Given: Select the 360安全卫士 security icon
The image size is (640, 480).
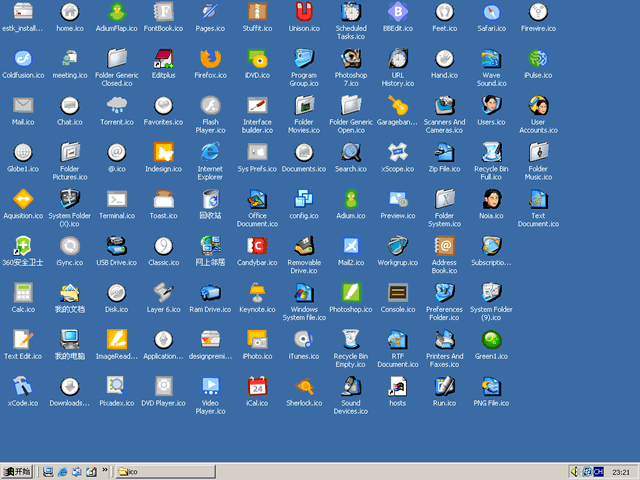Looking at the screenshot, I should tap(23, 246).
